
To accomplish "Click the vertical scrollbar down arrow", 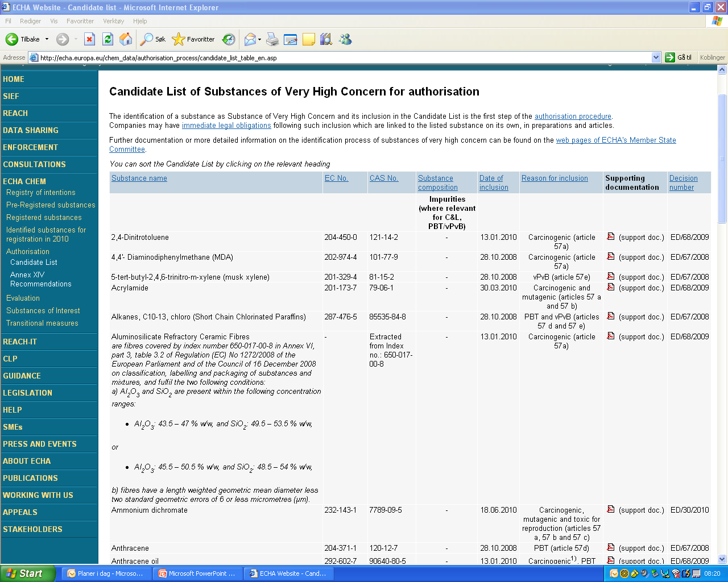I will (722, 559).
